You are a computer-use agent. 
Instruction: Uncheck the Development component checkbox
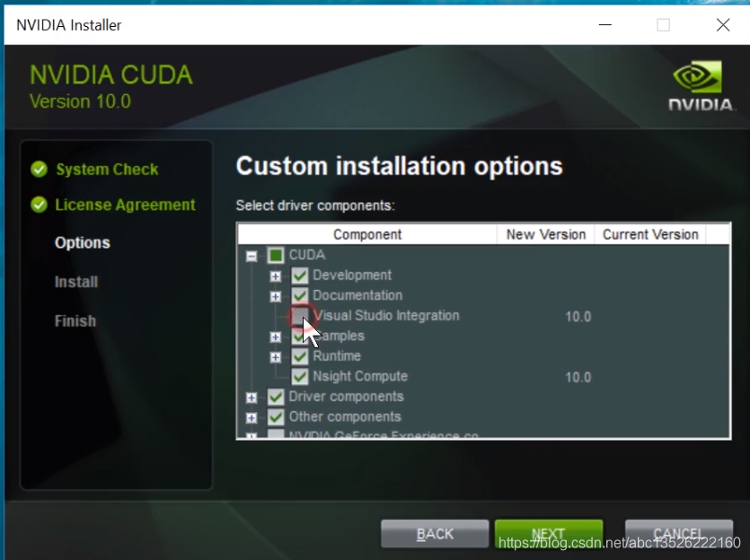300,276
